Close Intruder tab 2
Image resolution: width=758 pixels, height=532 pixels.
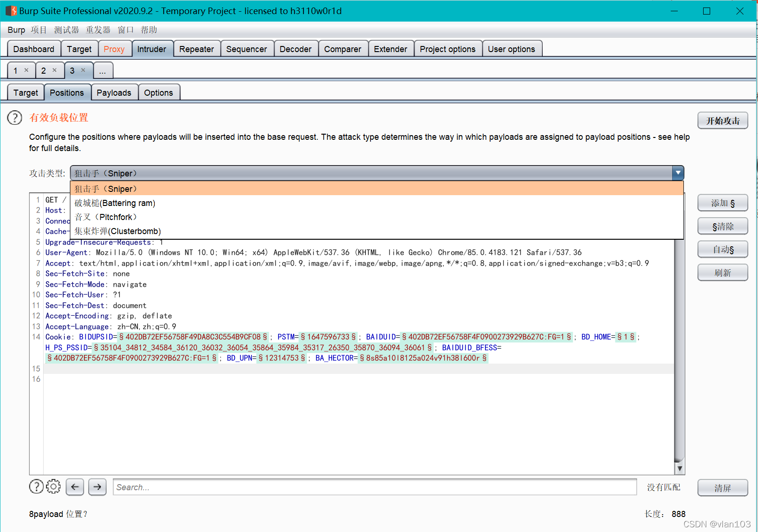click(54, 70)
